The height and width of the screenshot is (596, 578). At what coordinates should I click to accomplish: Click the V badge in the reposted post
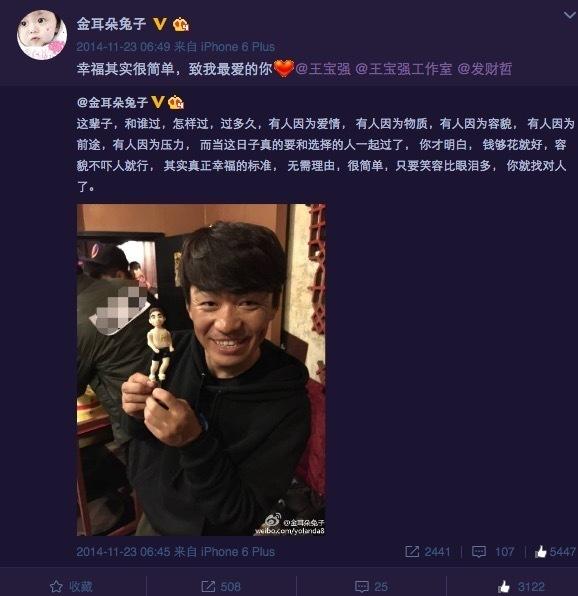click(158, 102)
